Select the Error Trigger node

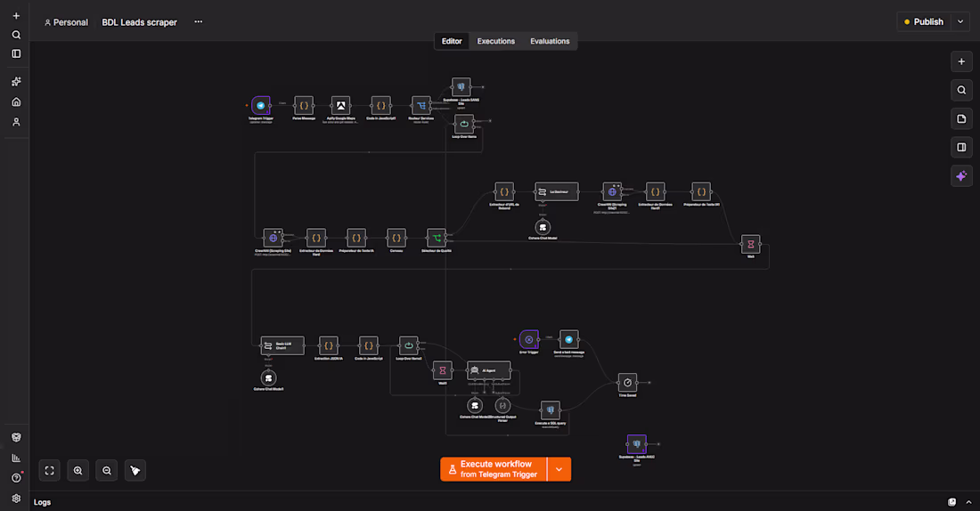528,339
